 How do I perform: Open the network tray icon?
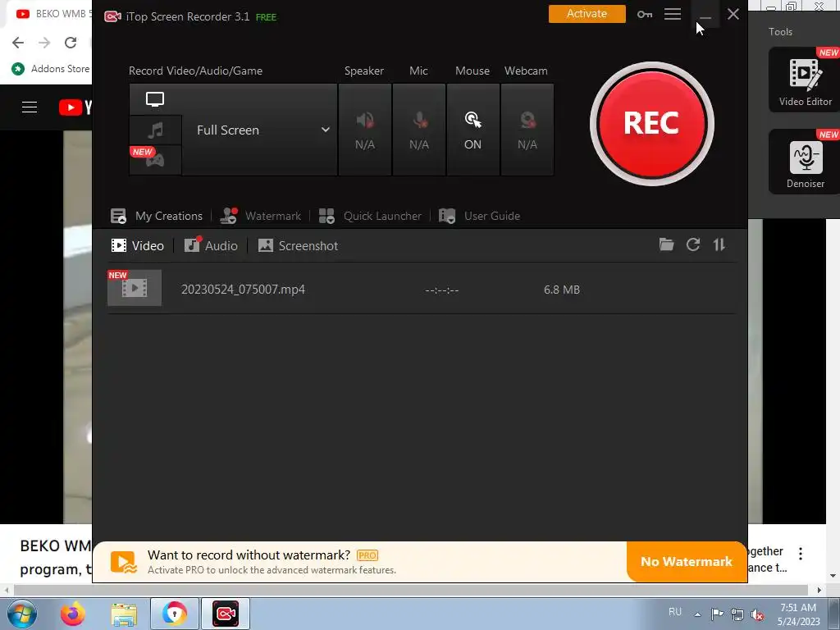(737, 614)
